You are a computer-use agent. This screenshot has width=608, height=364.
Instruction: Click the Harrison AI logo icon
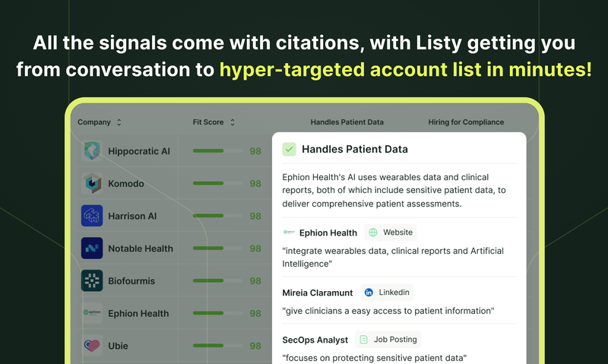(92, 216)
